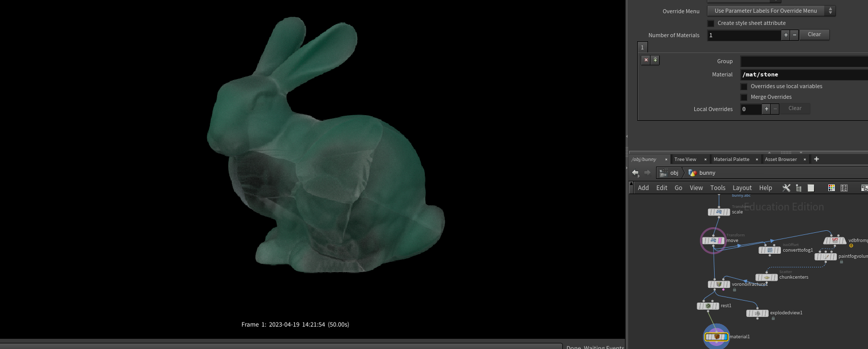Enable Create style sheet attribute

tap(711, 23)
